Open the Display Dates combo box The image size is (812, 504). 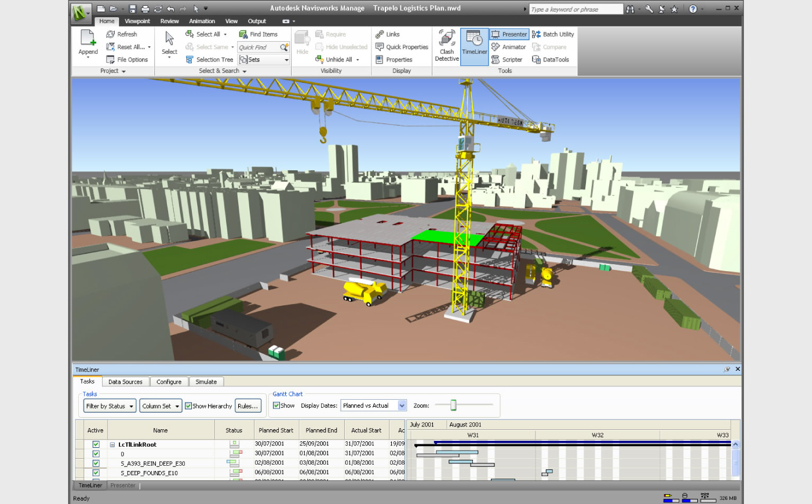pos(374,406)
